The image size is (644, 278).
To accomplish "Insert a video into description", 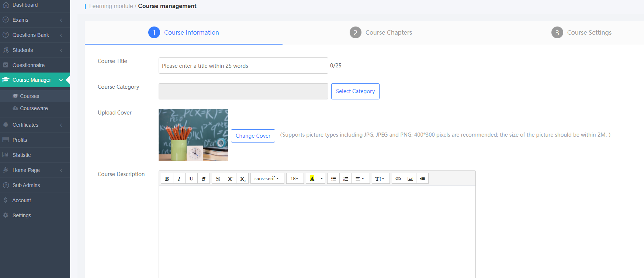I will click(422, 179).
